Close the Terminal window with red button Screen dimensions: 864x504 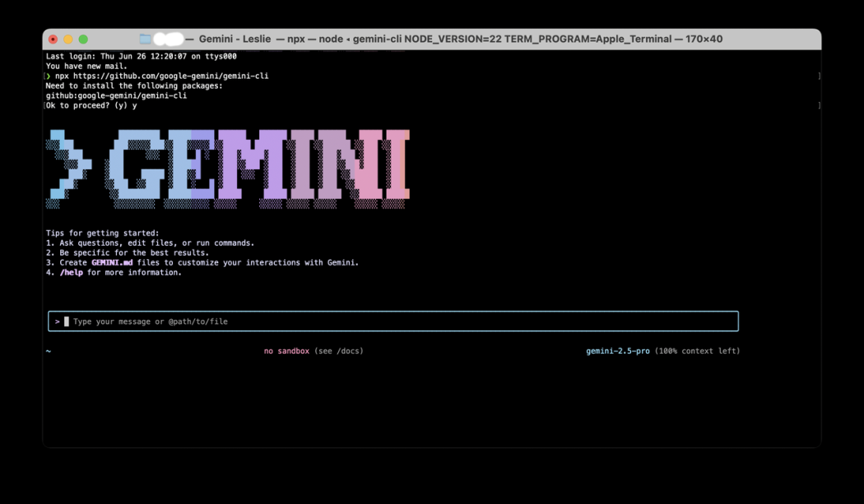53,39
